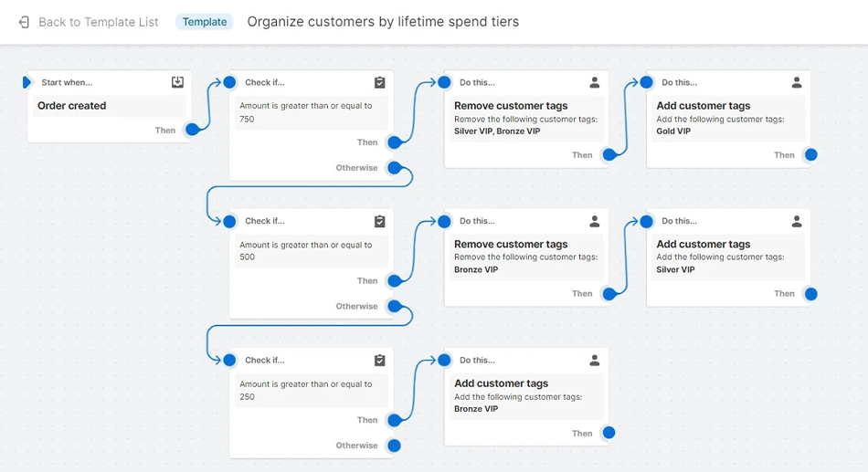Click clipboard icon on the 500 condition
Image resolution: width=868 pixels, height=472 pixels.
point(380,221)
